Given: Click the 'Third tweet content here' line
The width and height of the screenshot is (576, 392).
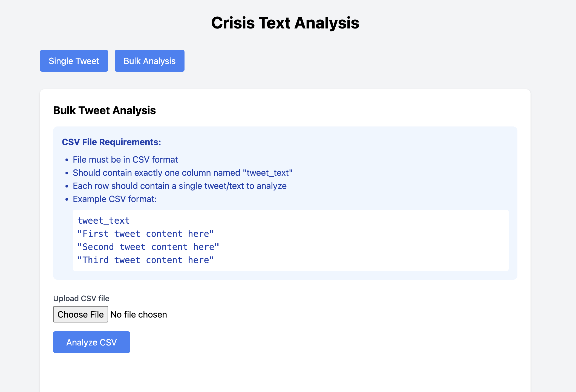Looking at the screenshot, I should click(145, 260).
